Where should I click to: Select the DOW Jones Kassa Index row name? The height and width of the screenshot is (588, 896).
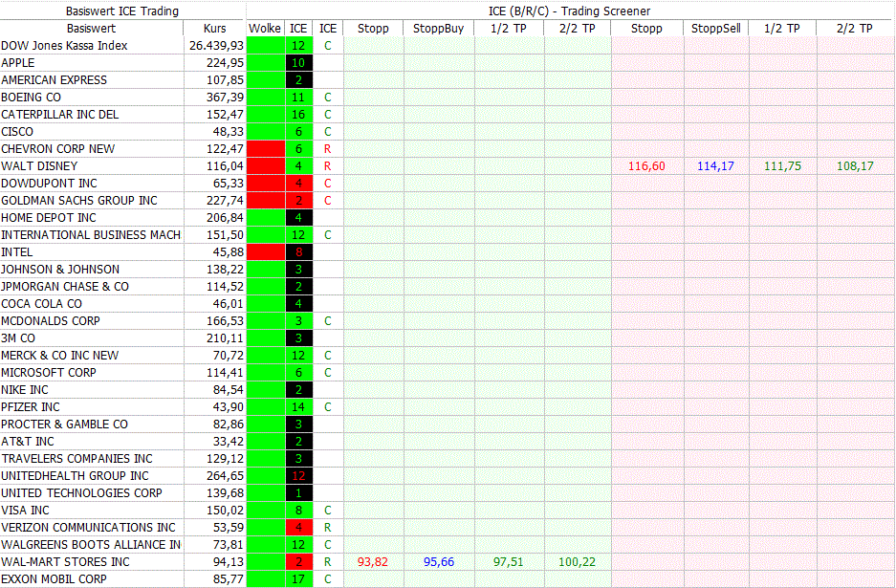tap(64, 45)
